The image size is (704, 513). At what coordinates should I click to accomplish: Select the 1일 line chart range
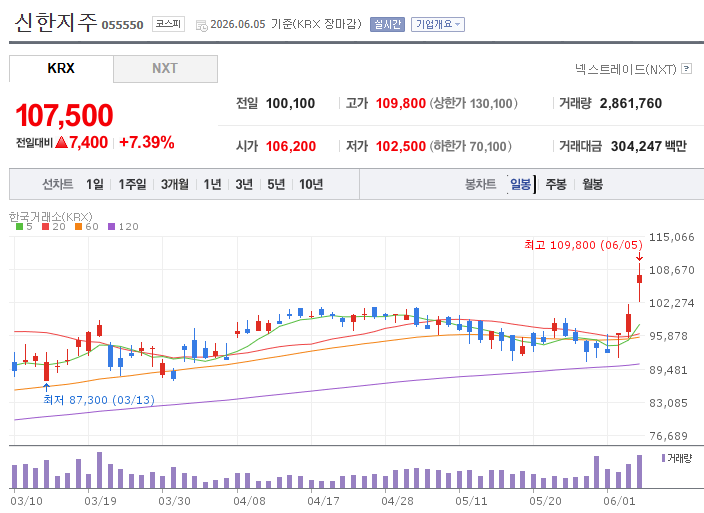point(95,184)
